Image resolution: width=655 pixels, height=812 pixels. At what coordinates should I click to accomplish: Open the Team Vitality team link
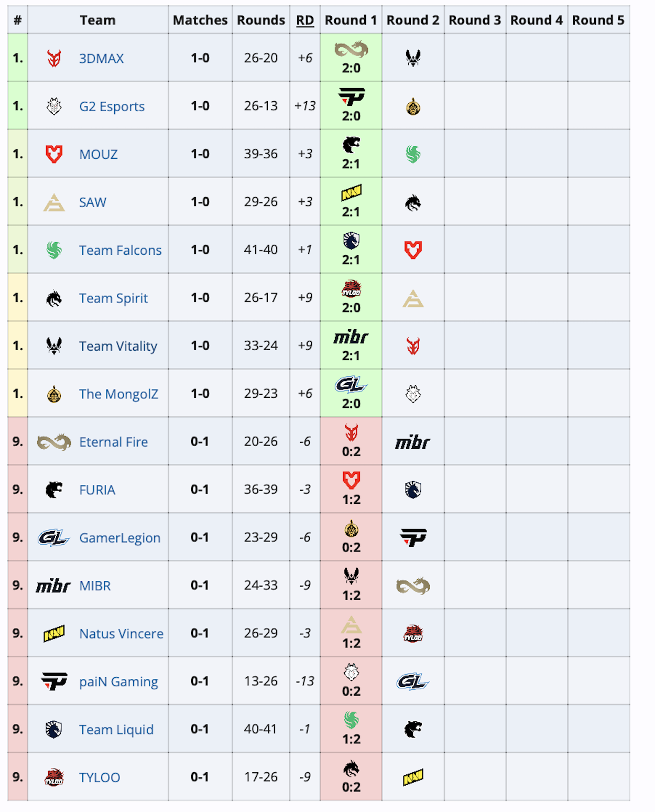[x=118, y=345]
